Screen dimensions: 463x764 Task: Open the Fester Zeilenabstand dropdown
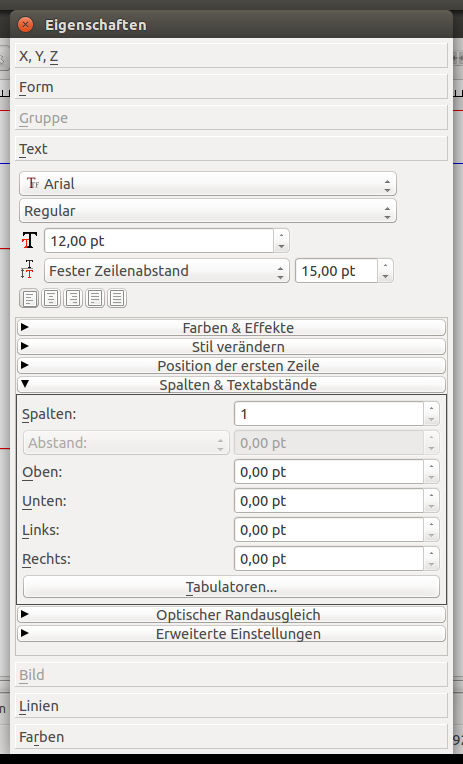(166, 270)
